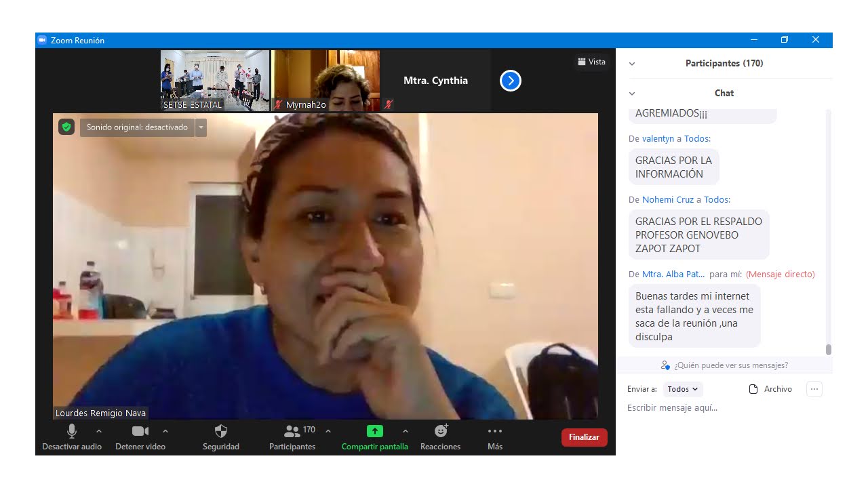The width and height of the screenshot is (868, 488).
Task: Click Todos recipient link after Nohemi Cruz
Action: (717, 199)
